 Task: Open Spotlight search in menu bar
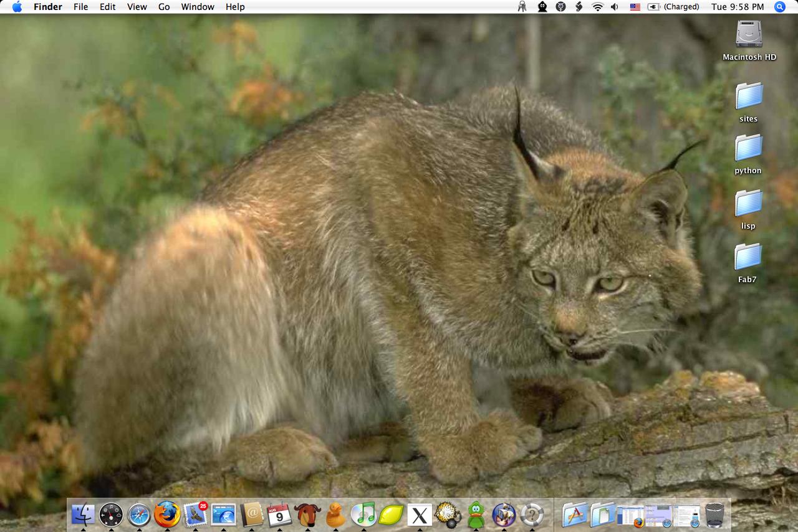click(x=780, y=7)
